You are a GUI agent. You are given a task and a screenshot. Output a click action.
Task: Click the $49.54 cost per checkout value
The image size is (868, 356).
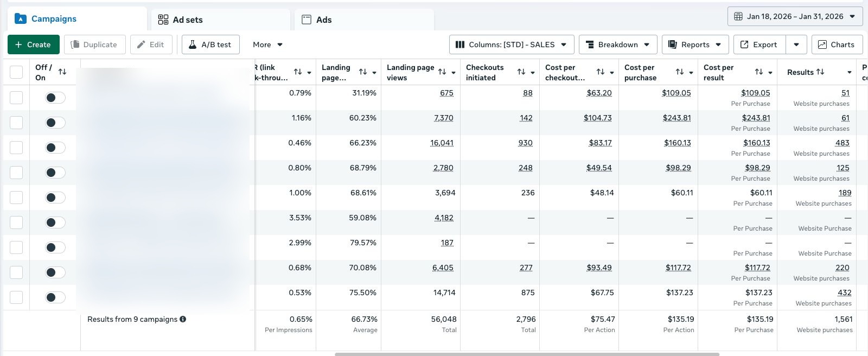[x=599, y=168]
